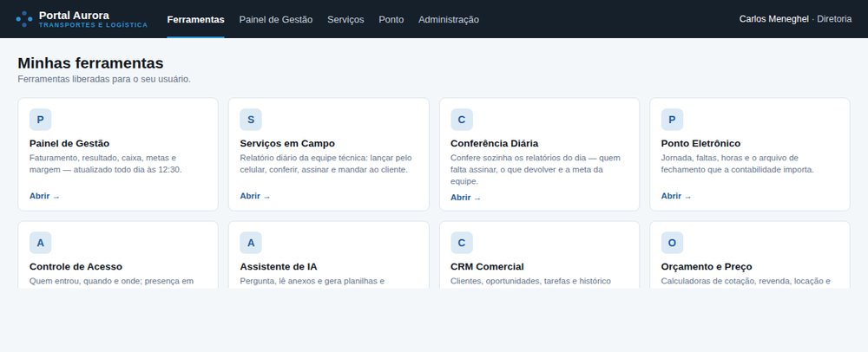This screenshot has height=352, width=868.
Task: Click the Portal Aurora brand name
Action: click(x=74, y=15)
